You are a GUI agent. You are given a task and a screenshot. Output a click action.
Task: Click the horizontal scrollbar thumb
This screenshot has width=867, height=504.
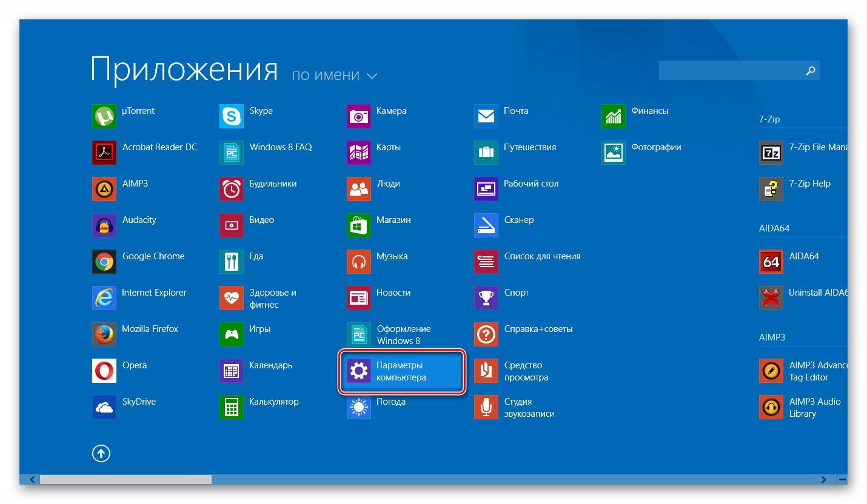[126, 479]
